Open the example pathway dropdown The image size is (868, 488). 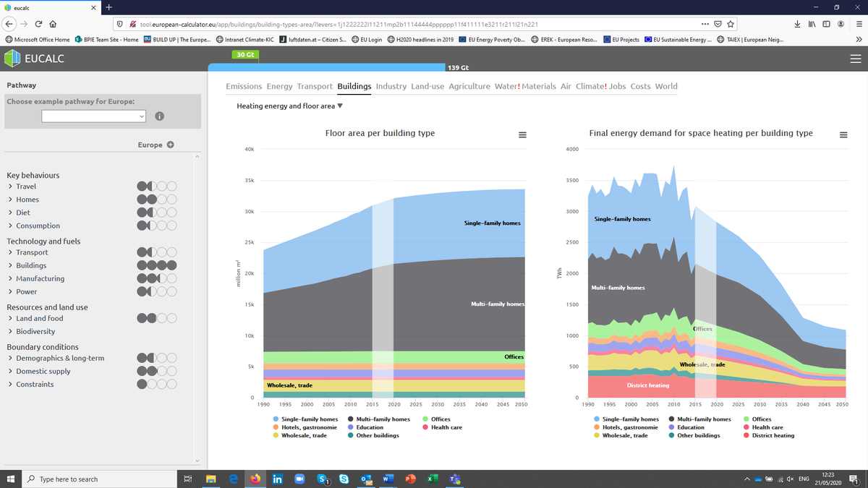click(x=93, y=116)
